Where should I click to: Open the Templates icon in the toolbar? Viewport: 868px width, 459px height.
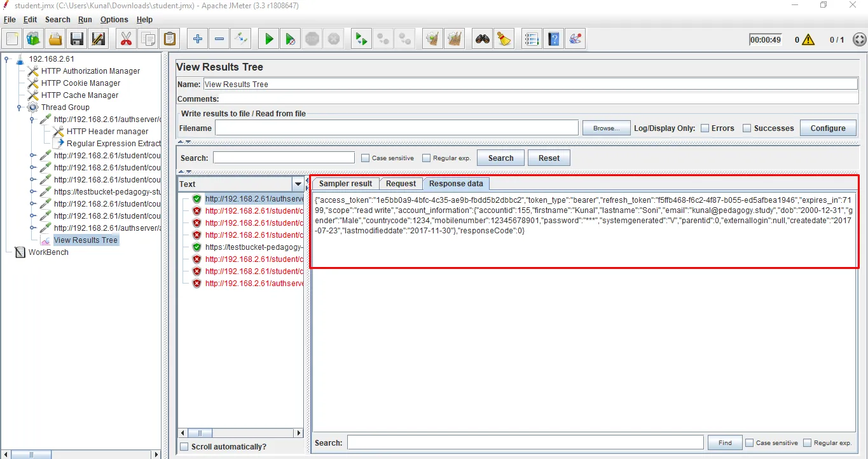pyautogui.click(x=34, y=39)
